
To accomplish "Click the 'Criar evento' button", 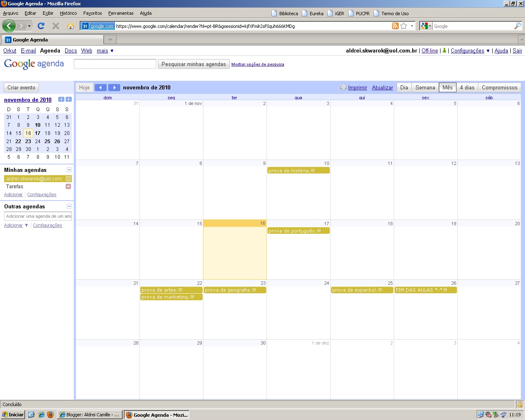I will click(21, 87).
